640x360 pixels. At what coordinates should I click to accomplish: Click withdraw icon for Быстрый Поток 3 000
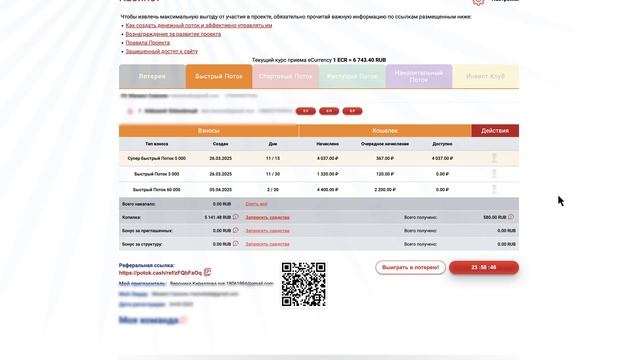(x=494, y=174)
